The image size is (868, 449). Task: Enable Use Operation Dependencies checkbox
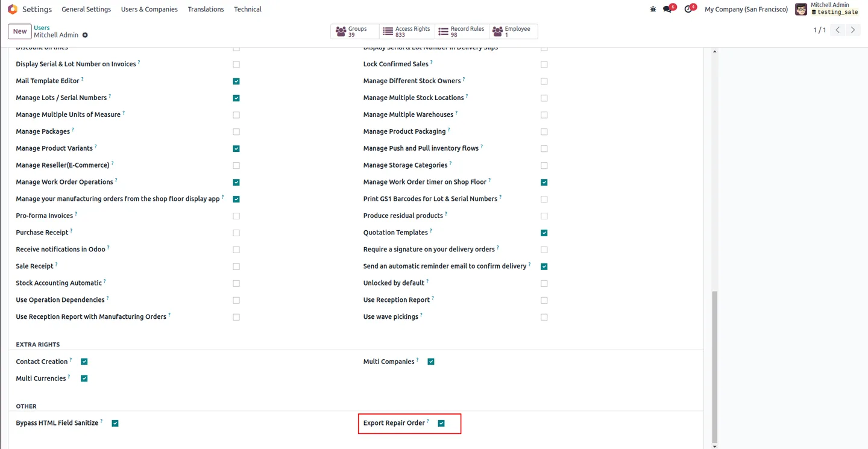click(x=236, y=301)
